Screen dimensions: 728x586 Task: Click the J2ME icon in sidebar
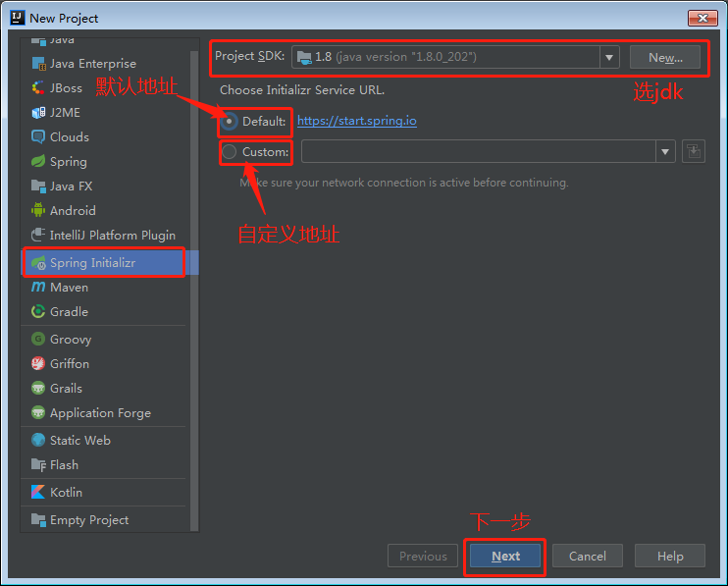[x=38, y=112]
